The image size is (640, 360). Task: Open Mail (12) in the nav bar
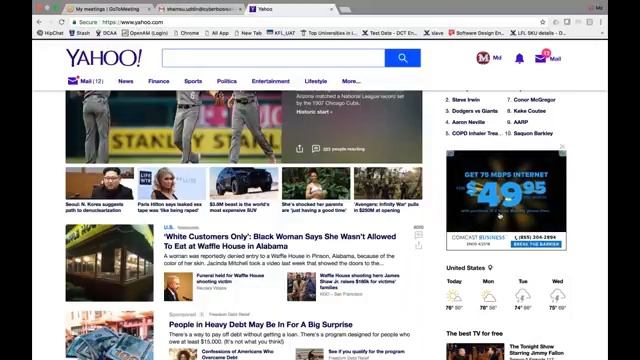pos(85,81)
